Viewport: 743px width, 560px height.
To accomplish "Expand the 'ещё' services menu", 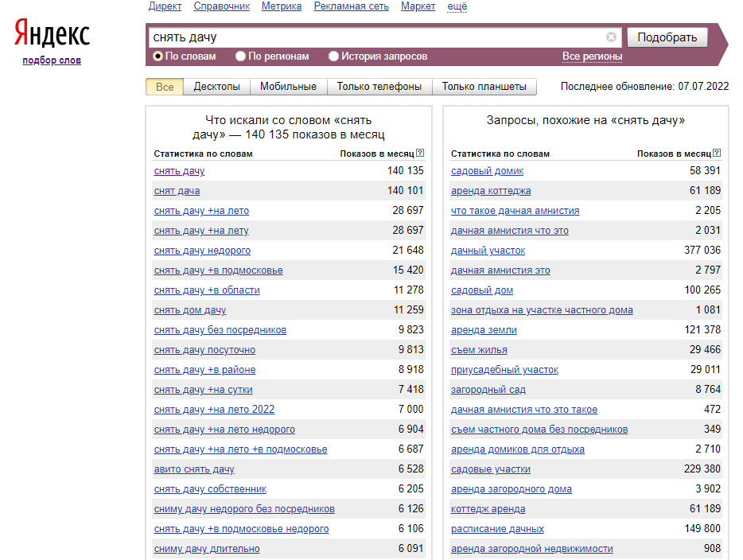I will tap(457, 6).
